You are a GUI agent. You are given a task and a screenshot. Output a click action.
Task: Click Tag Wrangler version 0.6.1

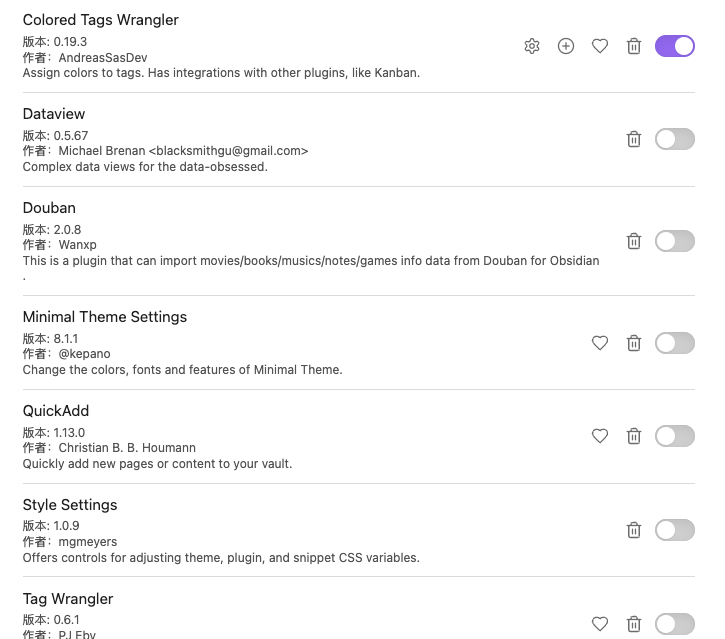click(66, 620)
